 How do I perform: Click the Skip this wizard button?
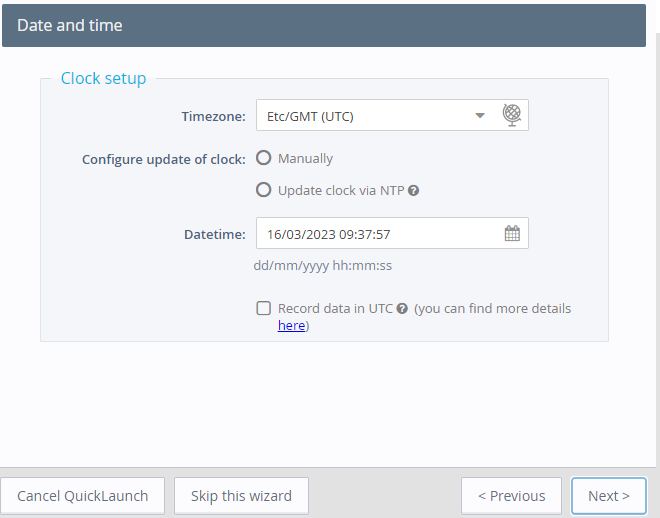[241, 496]
